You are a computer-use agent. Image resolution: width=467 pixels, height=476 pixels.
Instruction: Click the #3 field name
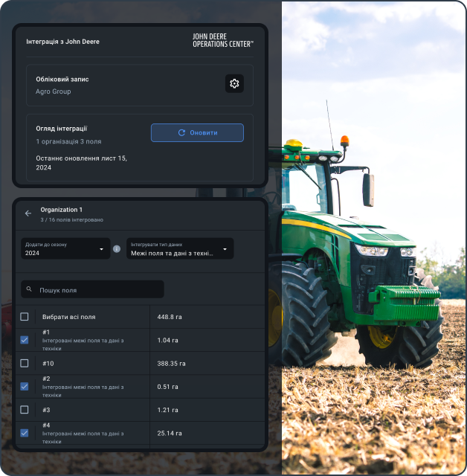(46, 410)
